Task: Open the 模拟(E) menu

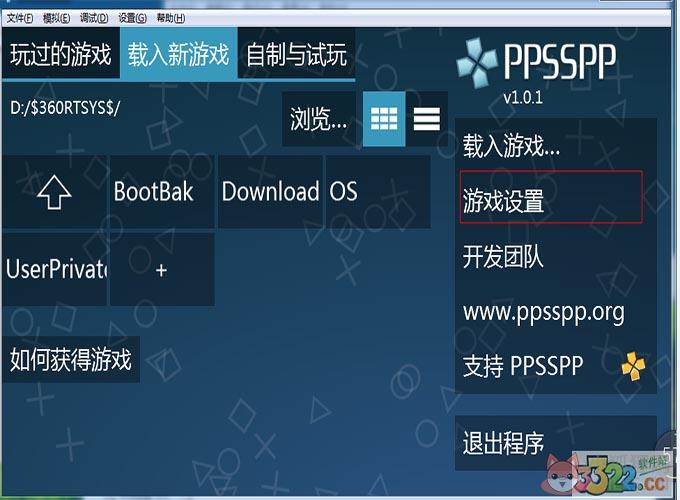Action: 56,18
